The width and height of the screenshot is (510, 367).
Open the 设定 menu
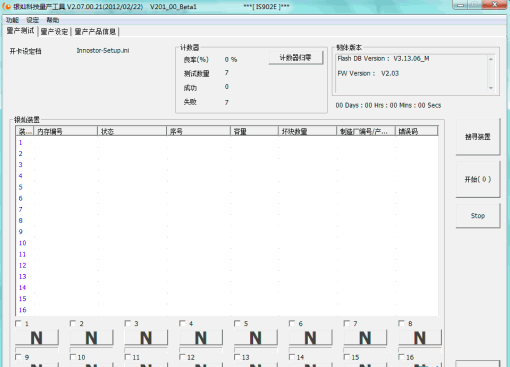tap(33, 20)
